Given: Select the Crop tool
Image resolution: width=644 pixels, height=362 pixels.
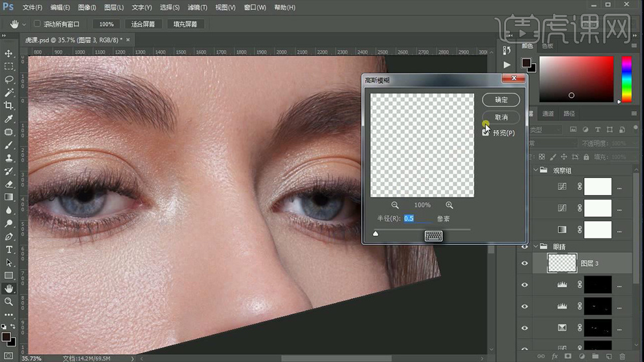Looking at the screenshot, I should click(9, 105).
